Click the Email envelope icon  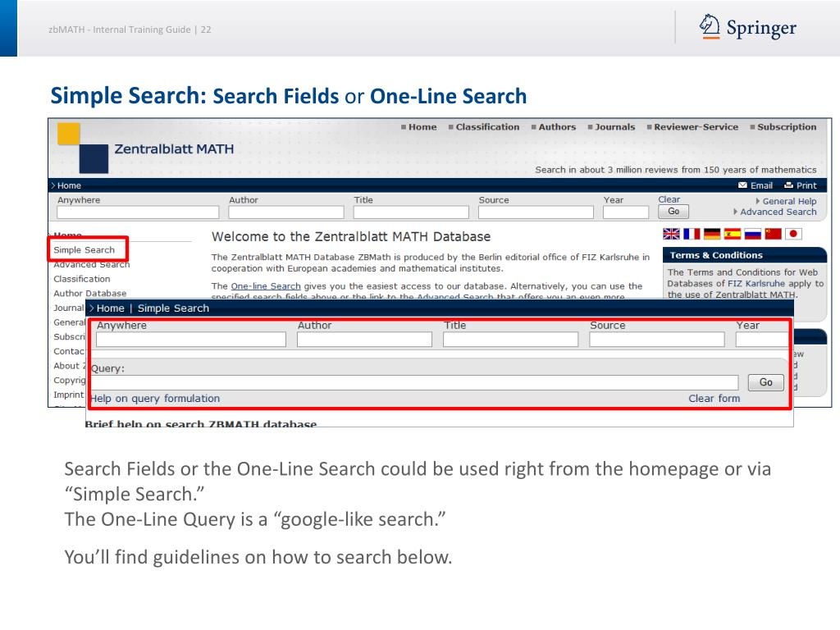742,185
